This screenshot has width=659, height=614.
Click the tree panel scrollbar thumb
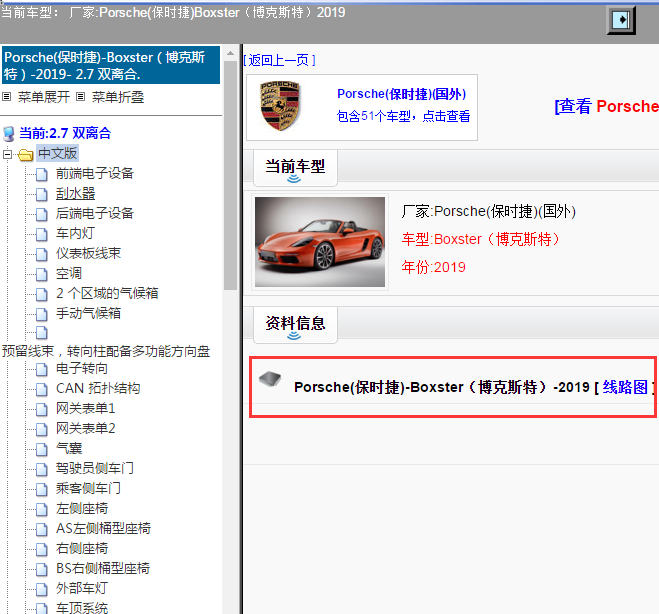pyautogui.click(x=230, y=175)
